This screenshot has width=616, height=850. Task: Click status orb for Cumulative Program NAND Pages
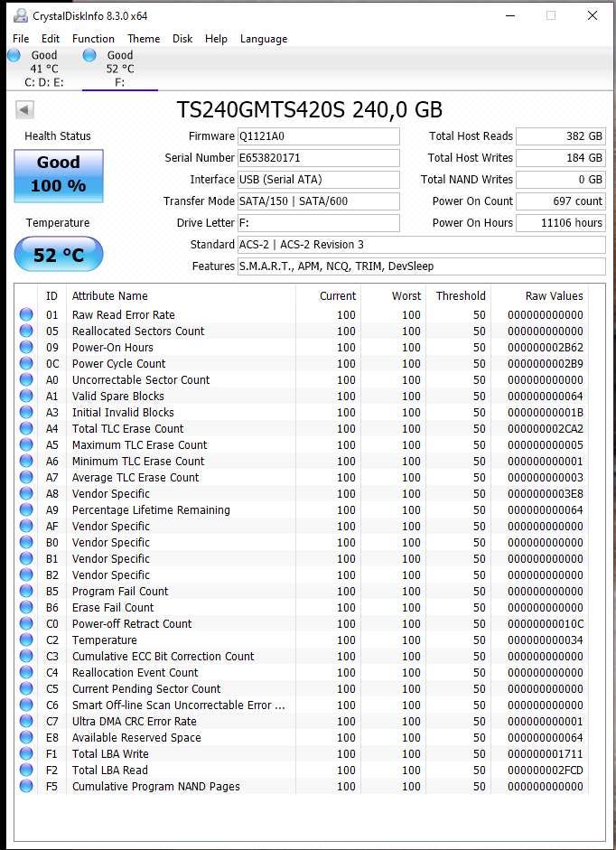tap(26, 786)
